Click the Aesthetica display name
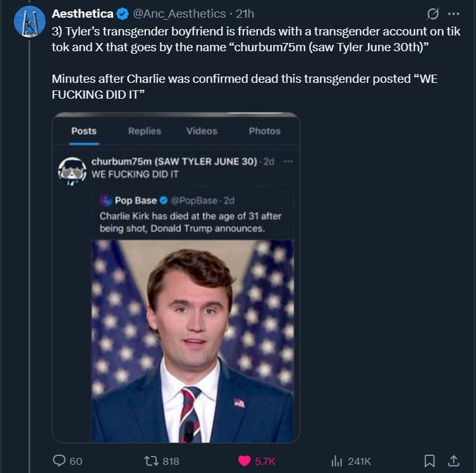 pyautogui.click(x=83, y=14)
